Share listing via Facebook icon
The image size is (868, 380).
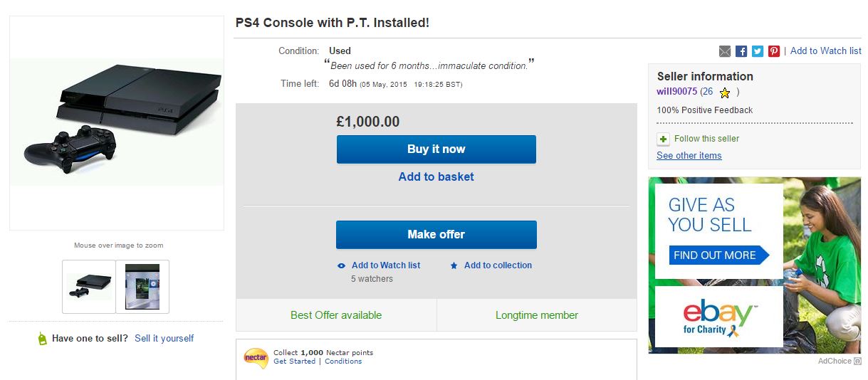741,51
